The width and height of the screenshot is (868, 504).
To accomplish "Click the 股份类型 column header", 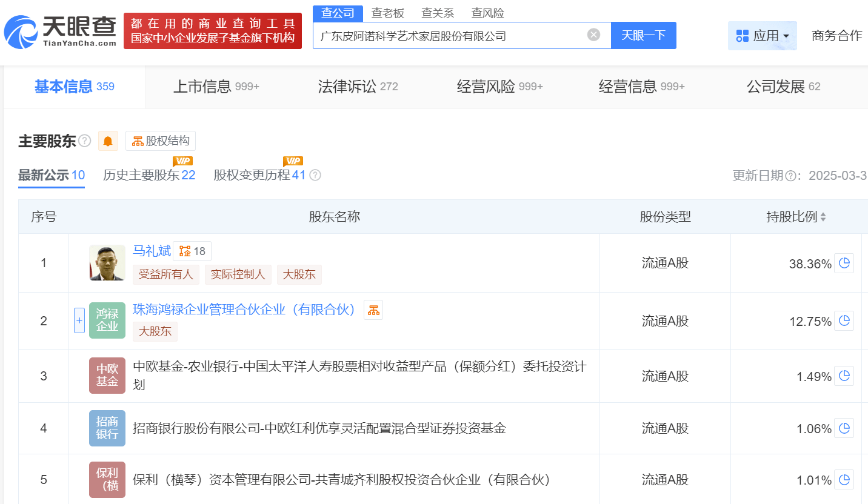I will 666,217.
